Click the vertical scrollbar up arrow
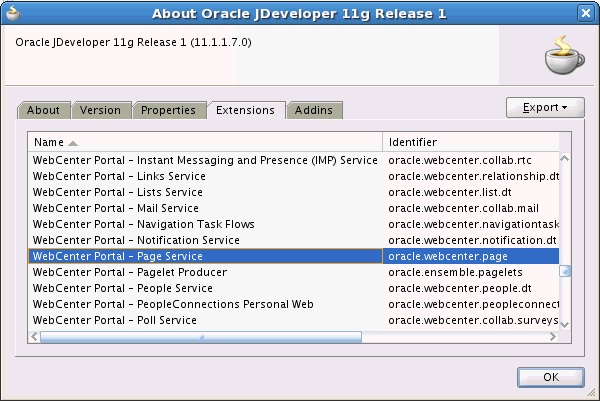 (565, 158)
